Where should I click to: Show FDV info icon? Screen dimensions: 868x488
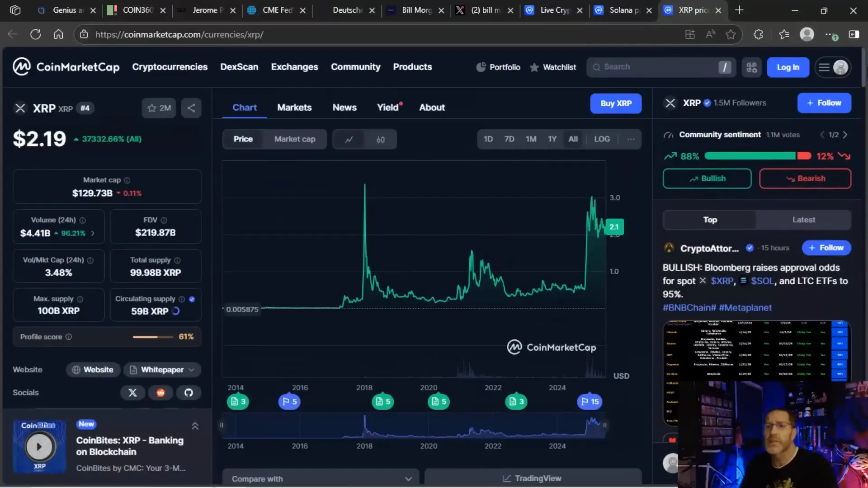(x=164, y=221)
